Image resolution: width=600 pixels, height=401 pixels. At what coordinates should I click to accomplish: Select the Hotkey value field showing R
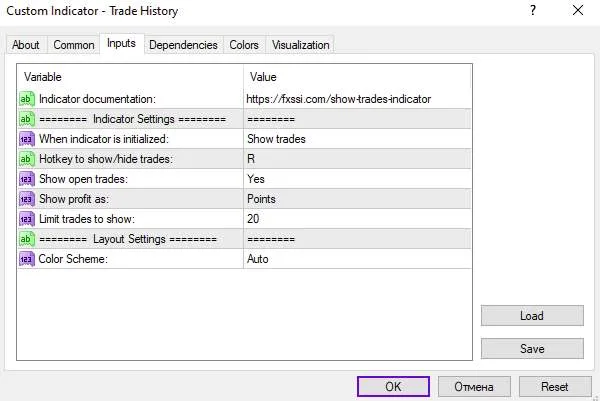(357, 159)
